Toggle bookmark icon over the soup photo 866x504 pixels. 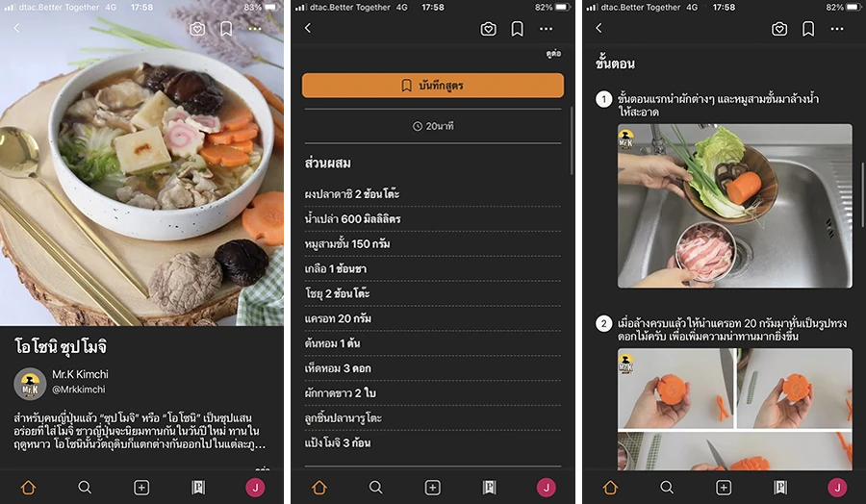226,29
